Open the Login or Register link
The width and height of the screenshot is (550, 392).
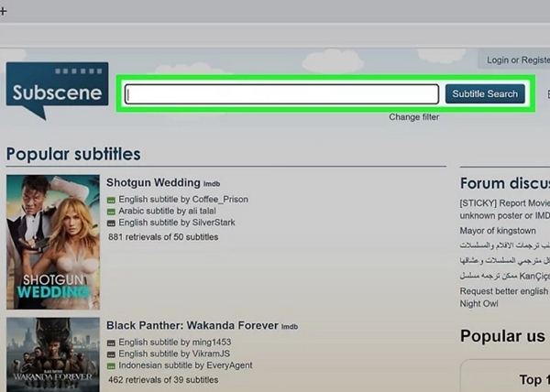tap(518, 60)
